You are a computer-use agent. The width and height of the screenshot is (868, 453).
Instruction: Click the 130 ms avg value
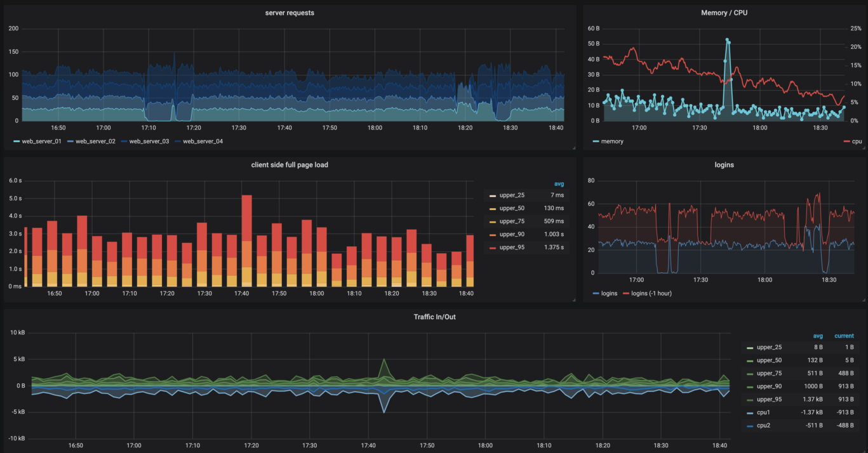pos(554,208)
